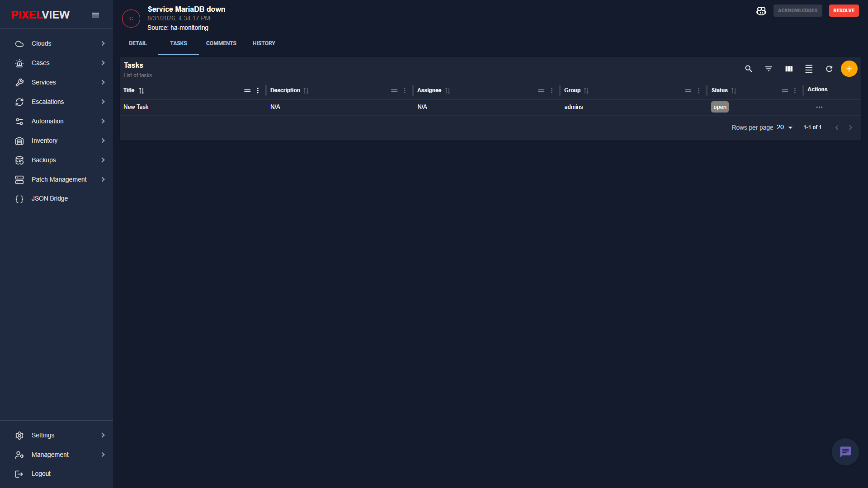Switch to the History tab
Viewport: 868px width, 488px height.
(x=264, y=43)
